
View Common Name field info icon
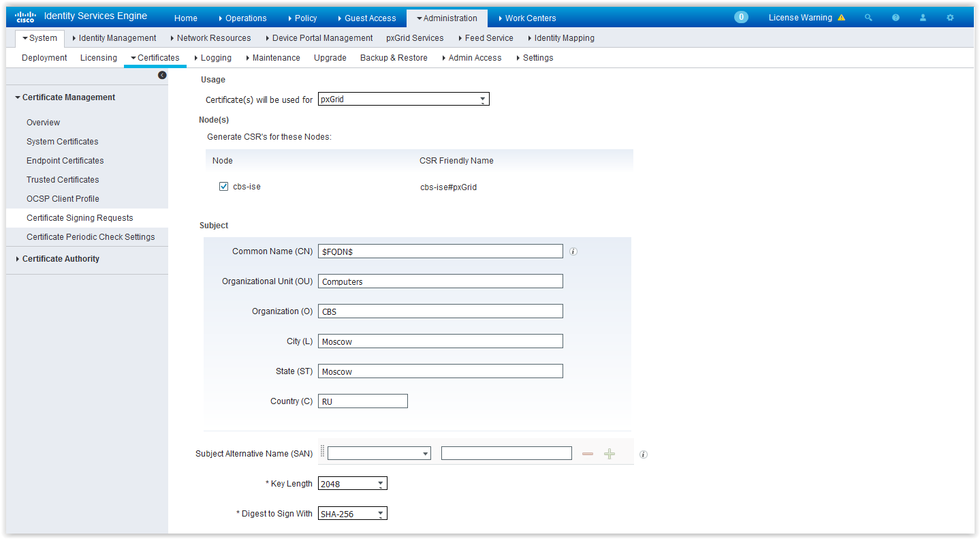click(573, 251)
